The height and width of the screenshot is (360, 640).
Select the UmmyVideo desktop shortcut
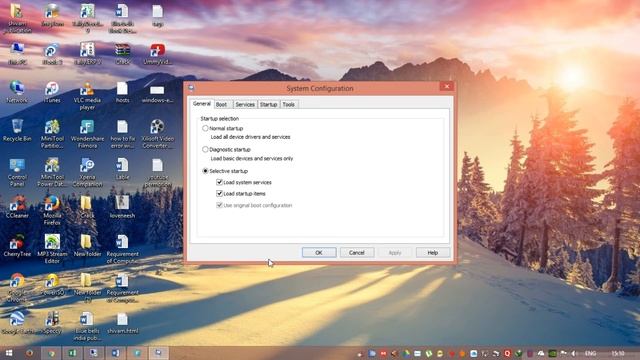pyautogui.click(x=158, y=53)
